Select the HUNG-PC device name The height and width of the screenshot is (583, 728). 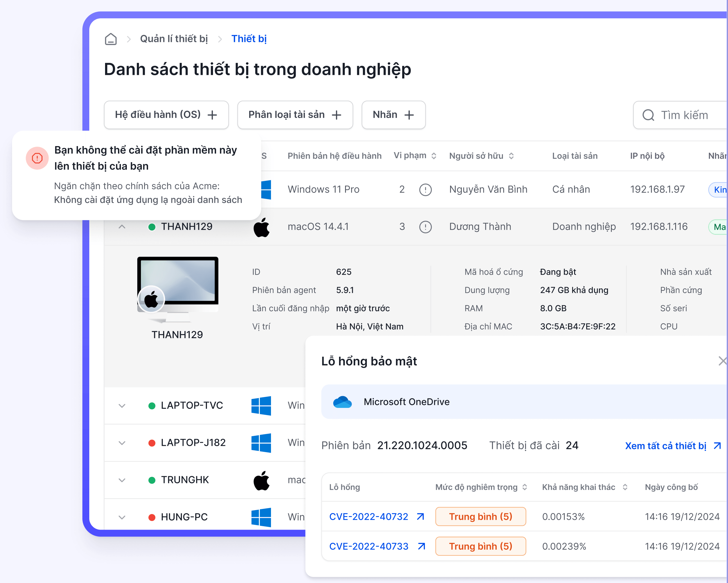tap(184, 517)
